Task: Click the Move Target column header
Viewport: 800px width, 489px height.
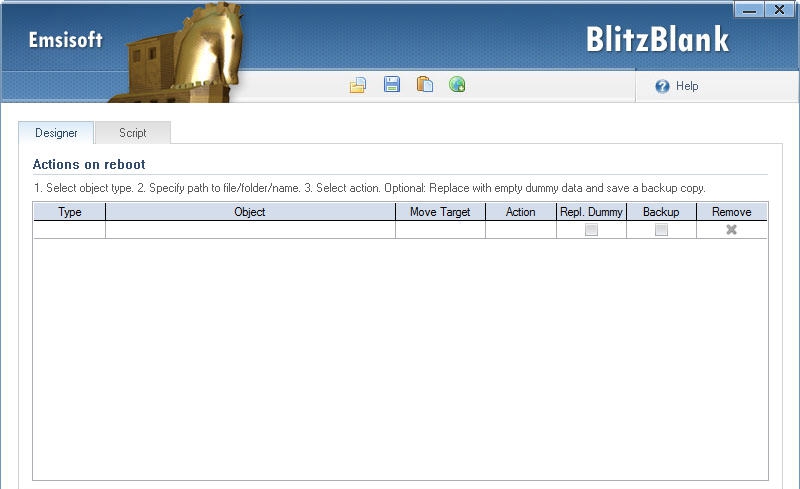Action: pos(440,212)
